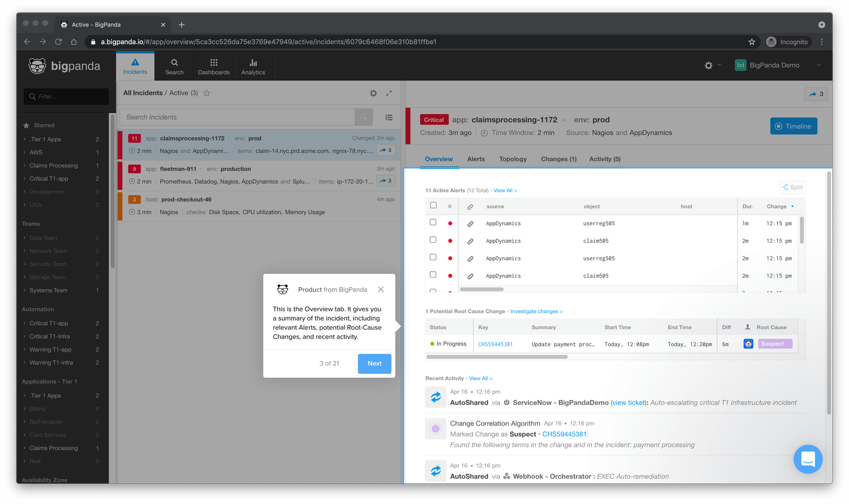Click the Split alerts button
Viewport: 849px width, 504px height.
pos(792,187)
